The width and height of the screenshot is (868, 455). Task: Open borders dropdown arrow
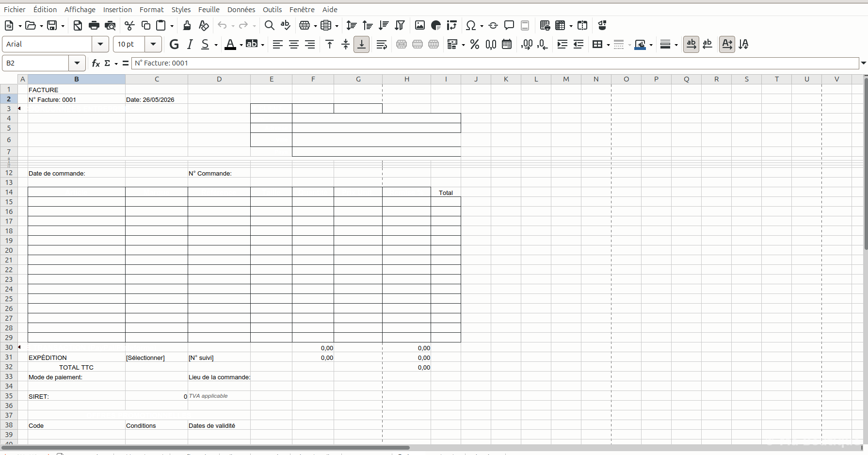tap(608, 45)
